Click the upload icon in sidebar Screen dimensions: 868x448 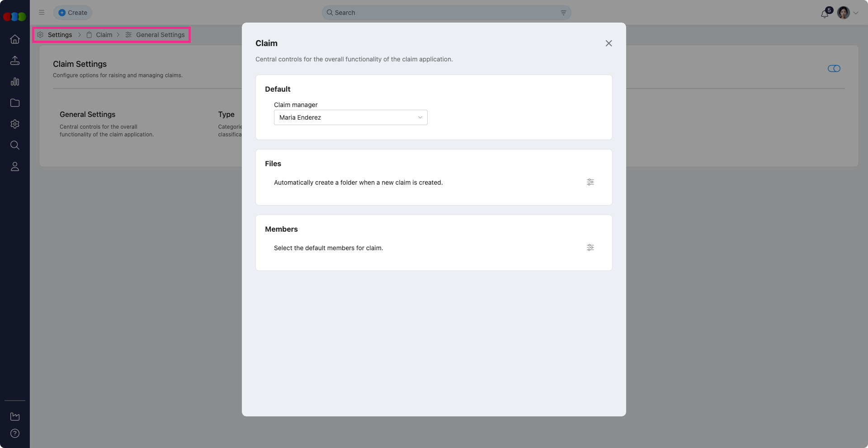click(15, 61)
